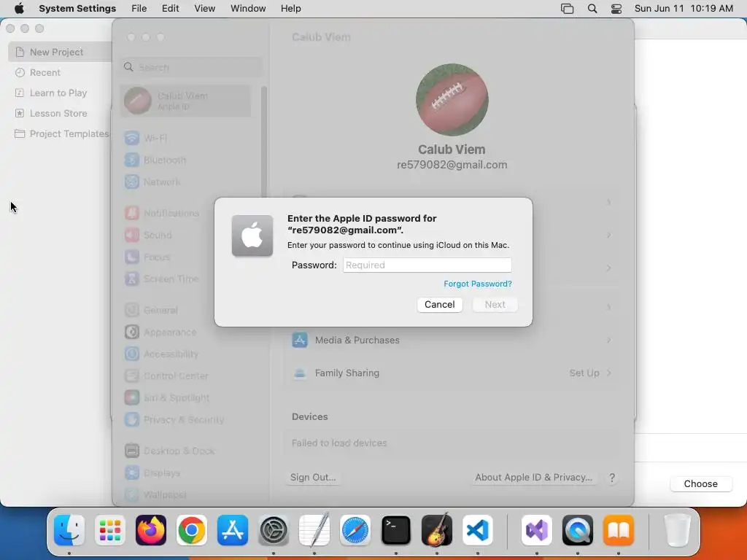Show the date and time panel
The height and width of the screenshot is (560, 747).
(684, 9)
